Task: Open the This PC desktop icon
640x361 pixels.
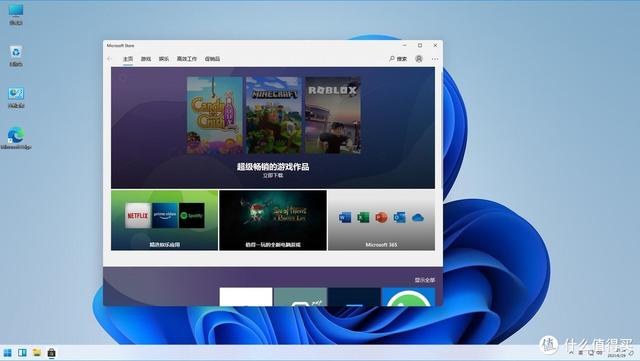Action: [16, 14]
